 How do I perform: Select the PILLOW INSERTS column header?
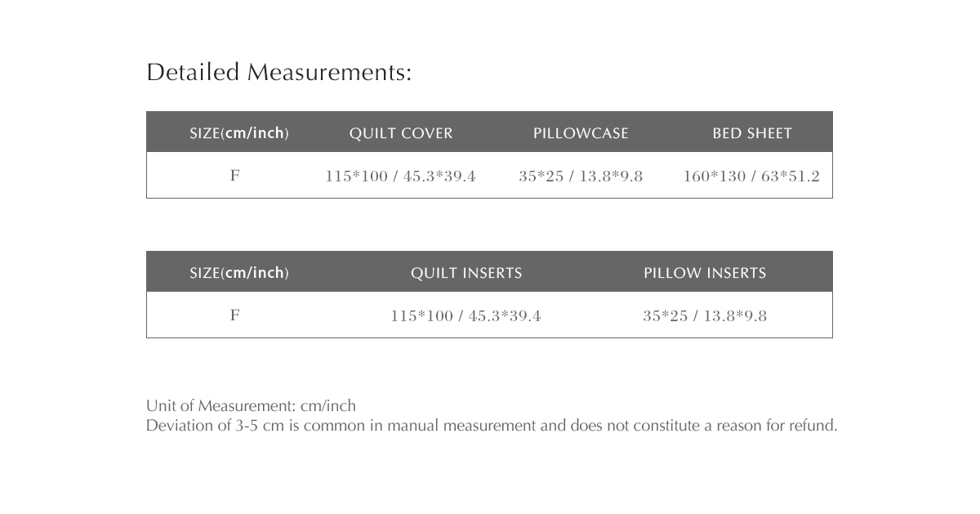click(x=705, y=273)
